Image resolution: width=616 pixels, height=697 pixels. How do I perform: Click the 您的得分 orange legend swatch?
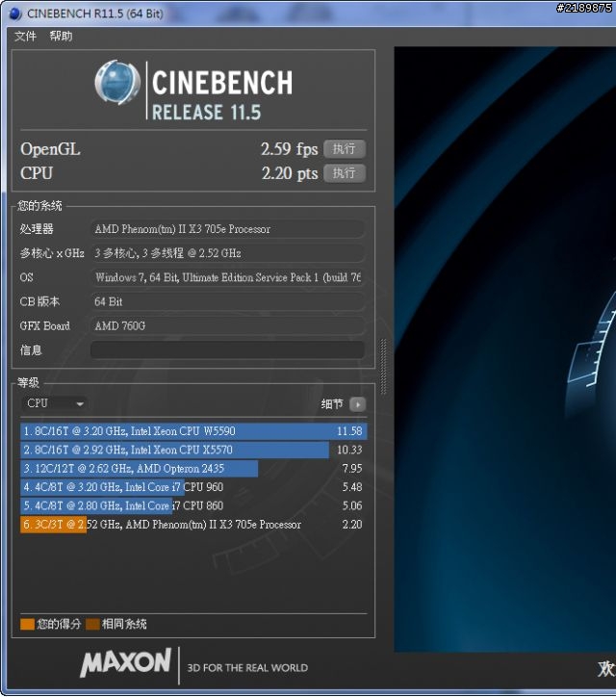tap(27, 624)
